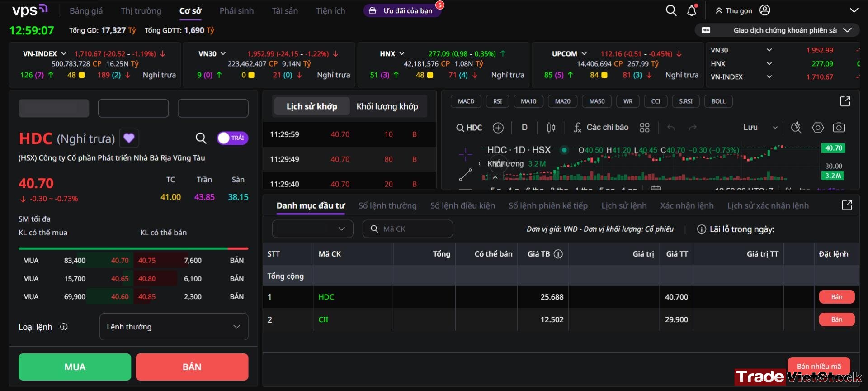Screen dimensions: 868x391
Task: Click the Mã CK search field
Action: [407, 229]
